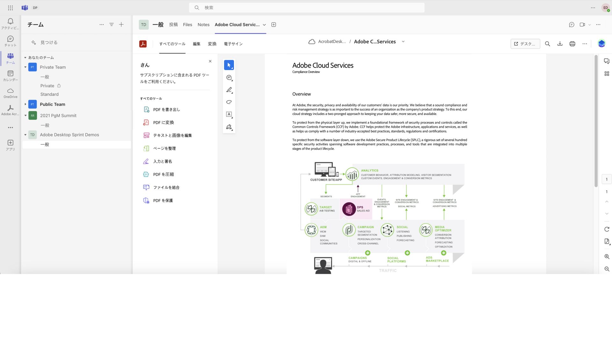
Task: Start a video meeting with camera icon
Action: point(582,25)
